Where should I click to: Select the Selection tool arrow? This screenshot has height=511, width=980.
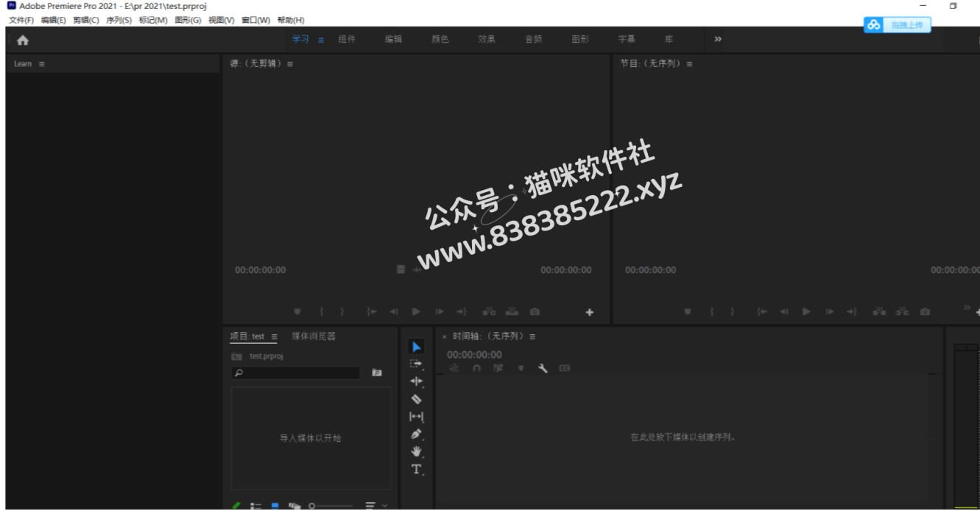tap(417, 347)
